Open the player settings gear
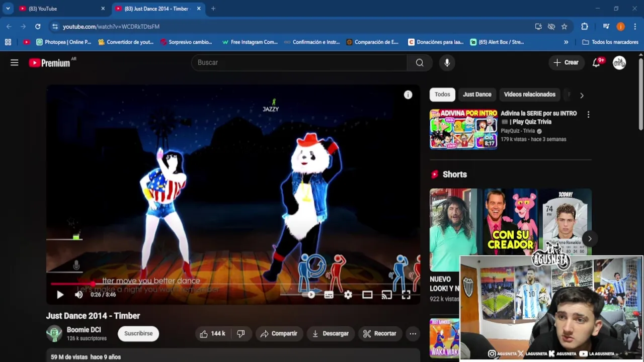This screenshot has height=362, width=644. pos(348,295)
